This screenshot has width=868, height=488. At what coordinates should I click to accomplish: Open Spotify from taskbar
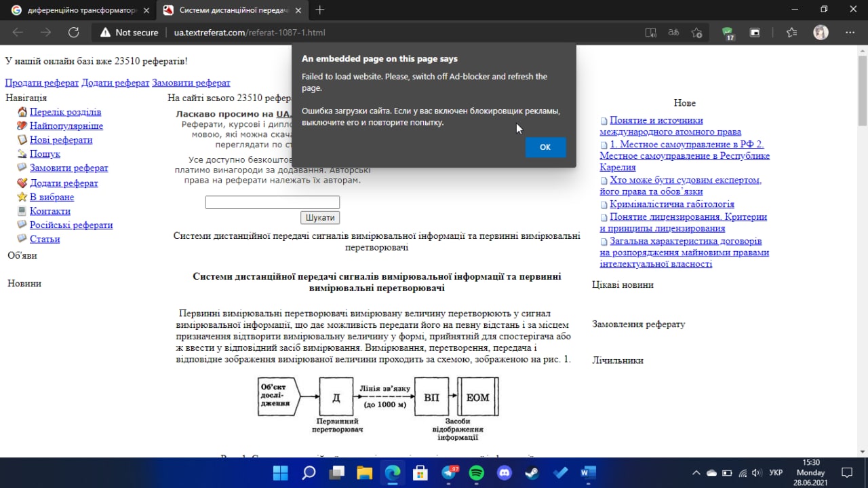[x=477, y=473]
